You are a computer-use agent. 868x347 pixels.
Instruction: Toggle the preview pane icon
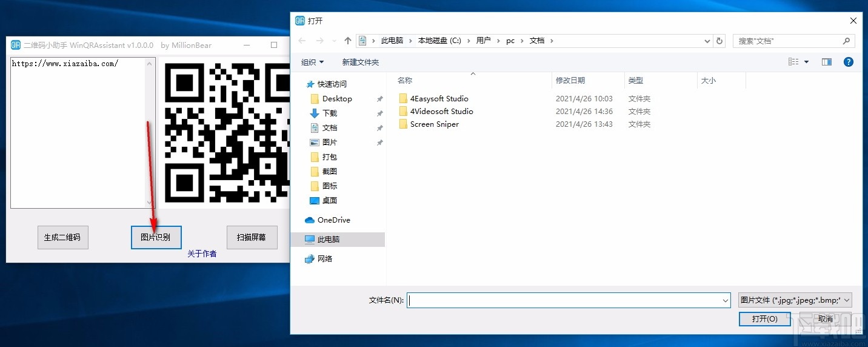[x=827, y=62]
